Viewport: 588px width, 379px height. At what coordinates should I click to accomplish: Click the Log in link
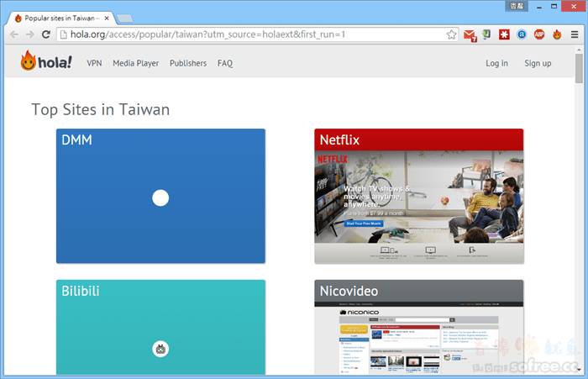pos(497,63)
